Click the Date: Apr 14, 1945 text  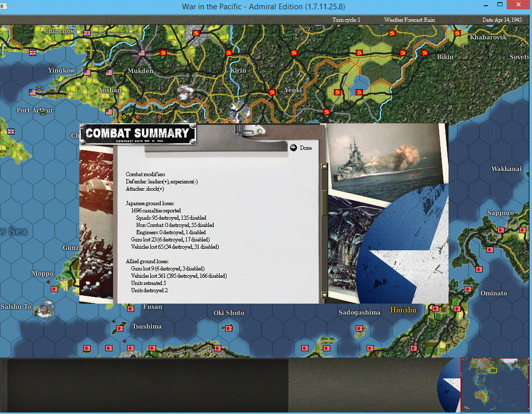click(502, 20)
